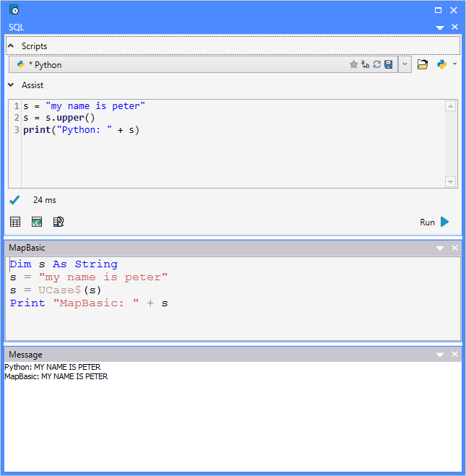Close the main window
The image size is (466, 476).
pyautogui.click(x=454, y=10)
